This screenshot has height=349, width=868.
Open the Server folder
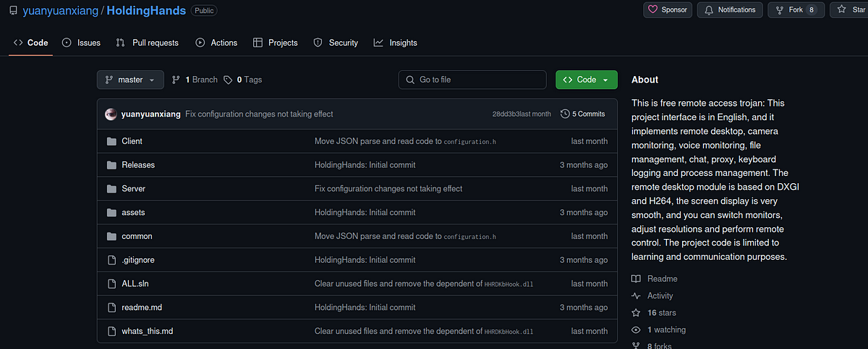click(x=133, y=189)
